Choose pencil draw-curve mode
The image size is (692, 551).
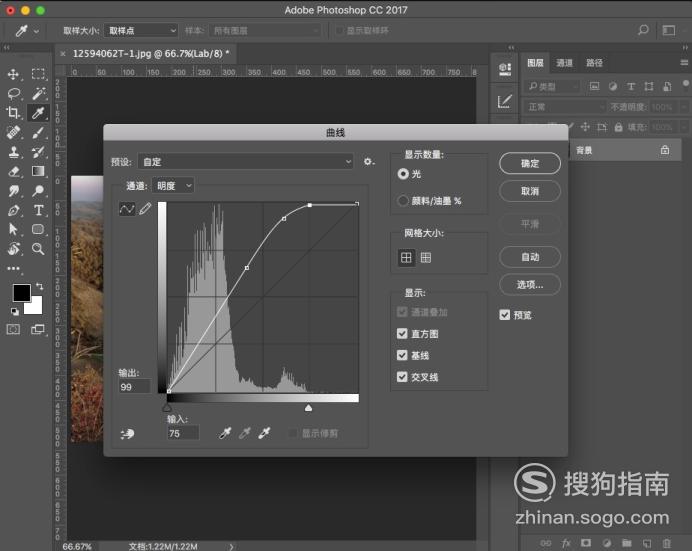coord(145,209)
